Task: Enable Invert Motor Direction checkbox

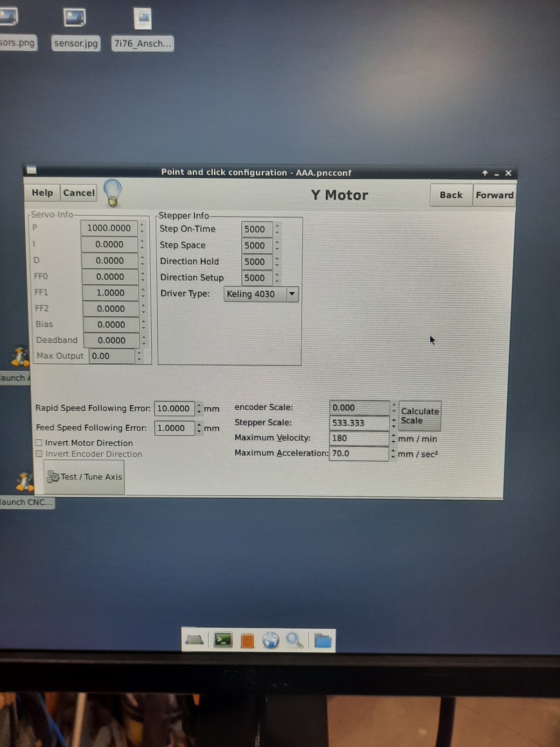Action: tap(39, 443)
